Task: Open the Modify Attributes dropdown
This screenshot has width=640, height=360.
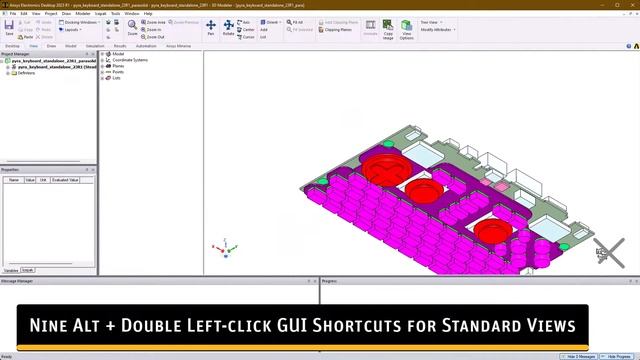Action: 438,30
